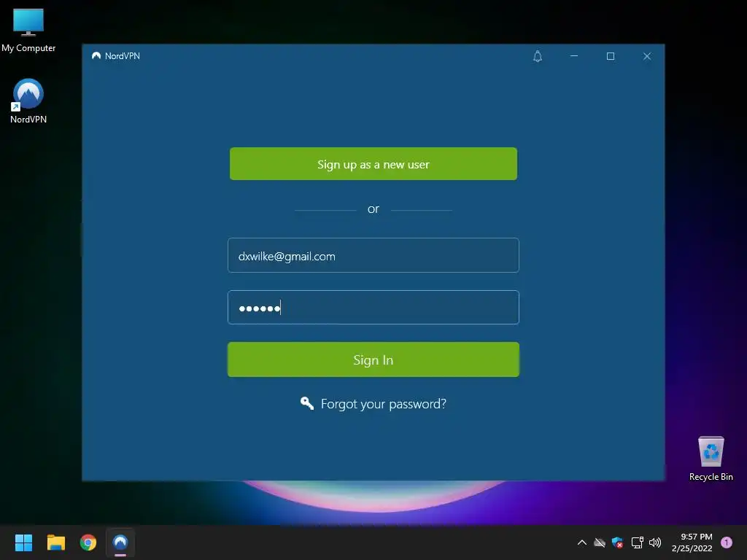This screenshot has height=560, width=747.
Task: Open the network status tray icon
Action: [637, 542]
